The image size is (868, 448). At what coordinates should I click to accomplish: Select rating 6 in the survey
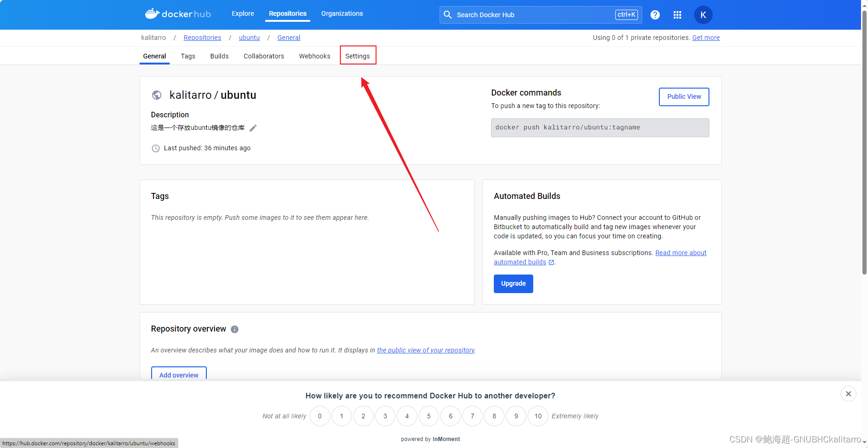point(451,416)
